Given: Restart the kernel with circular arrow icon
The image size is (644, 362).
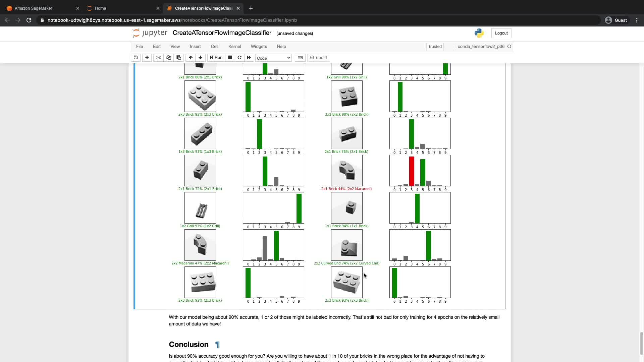Looking at the screenshot, I should [239, 58].
